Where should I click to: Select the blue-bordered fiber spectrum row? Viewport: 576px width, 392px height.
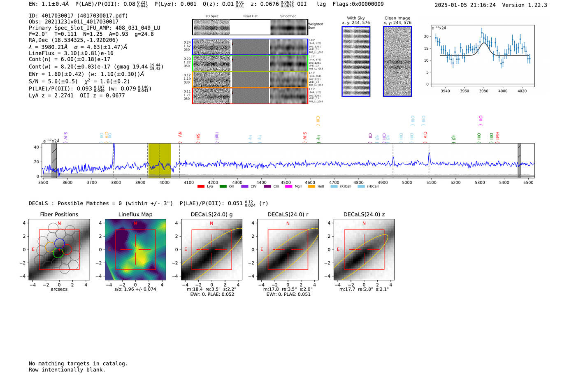[250, 47]
